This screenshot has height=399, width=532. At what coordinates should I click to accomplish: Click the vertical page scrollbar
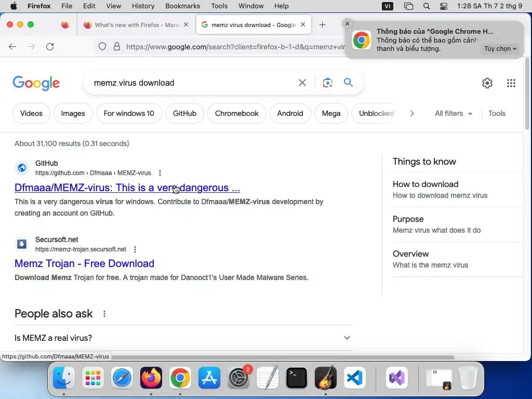click(x=527, y=94)
